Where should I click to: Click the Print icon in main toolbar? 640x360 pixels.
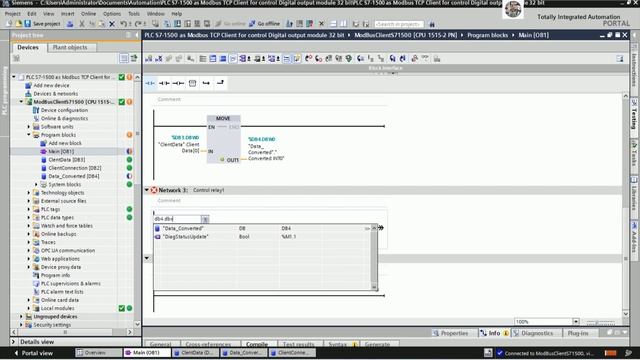click(x=70, y=24)
